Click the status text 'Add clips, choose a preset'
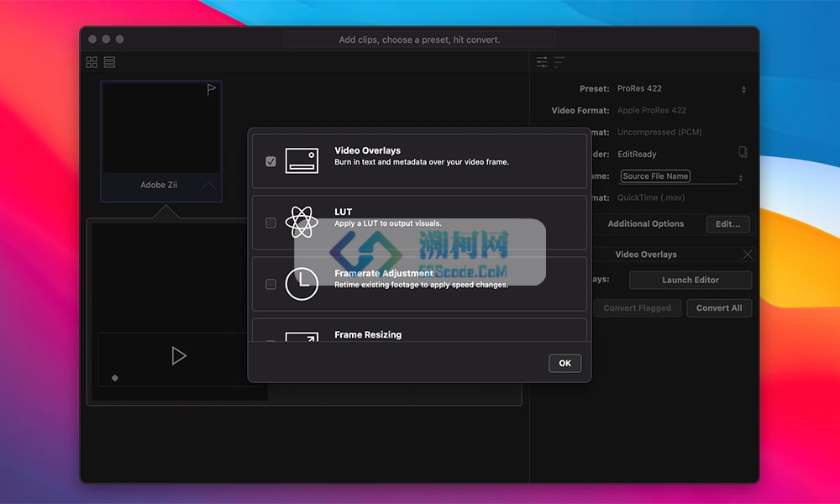Screen dimensions: 840x504 (419, 39)
